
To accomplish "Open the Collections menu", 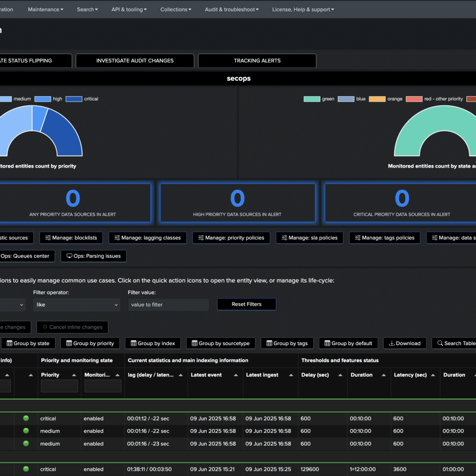I will (176, 10).
